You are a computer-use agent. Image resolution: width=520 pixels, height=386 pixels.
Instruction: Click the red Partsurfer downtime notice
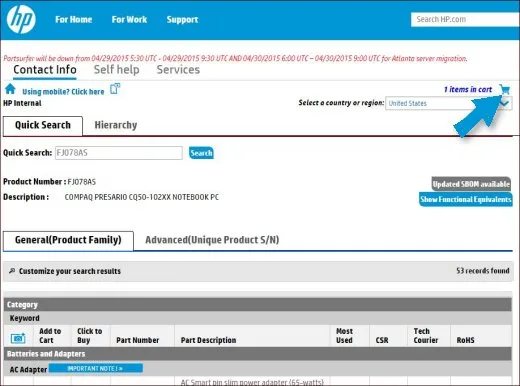235,58
